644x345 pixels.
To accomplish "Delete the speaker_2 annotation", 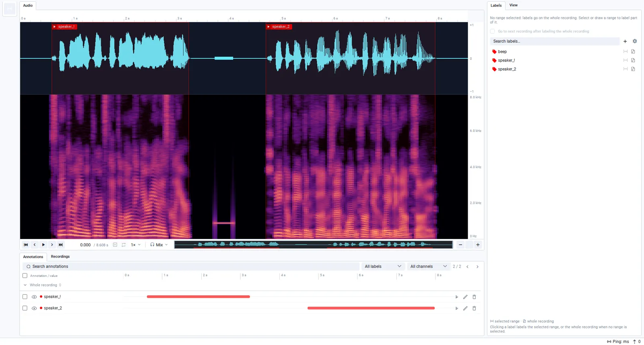I will pos(474,308).
